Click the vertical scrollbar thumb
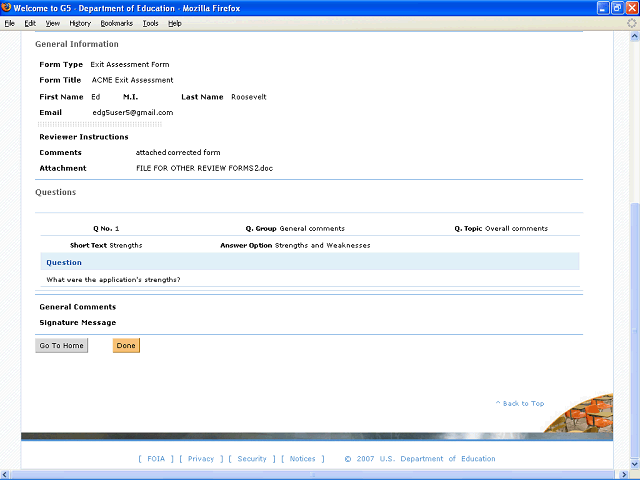The width and height of the screenshot is (640, 480). tap(635, 330)
